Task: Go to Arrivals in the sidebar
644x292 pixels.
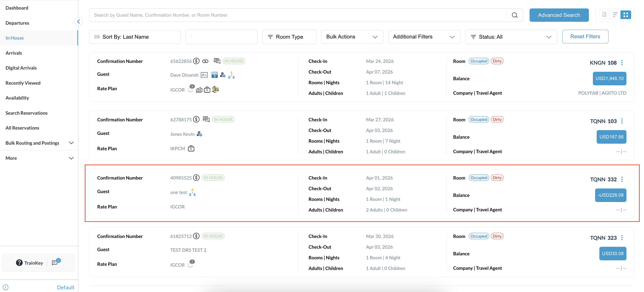Action: [x=14, y=53]
